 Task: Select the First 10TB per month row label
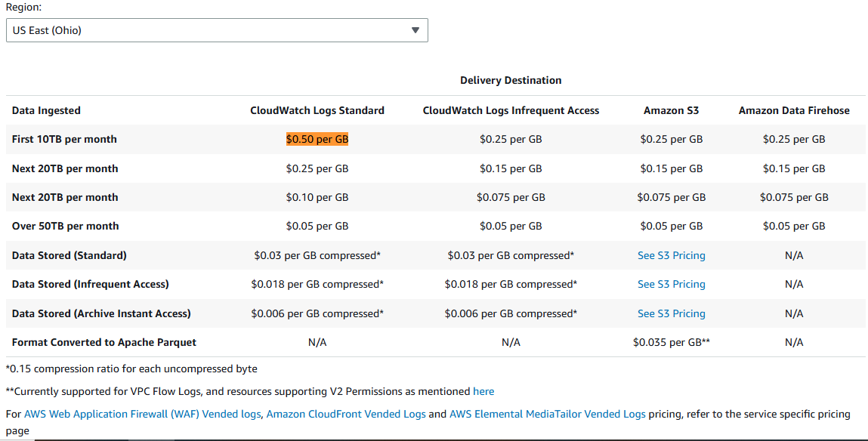[x=64, y=139]
